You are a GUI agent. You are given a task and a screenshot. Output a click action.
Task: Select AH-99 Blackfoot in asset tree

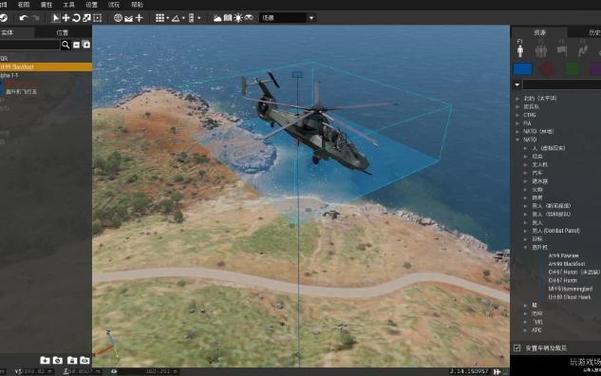pos(567,264)
